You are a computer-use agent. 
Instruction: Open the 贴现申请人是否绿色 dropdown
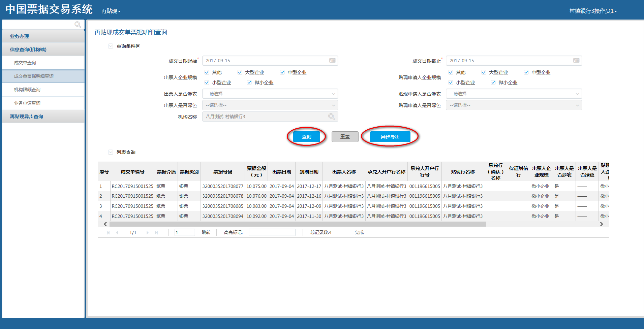coord(514,105)
